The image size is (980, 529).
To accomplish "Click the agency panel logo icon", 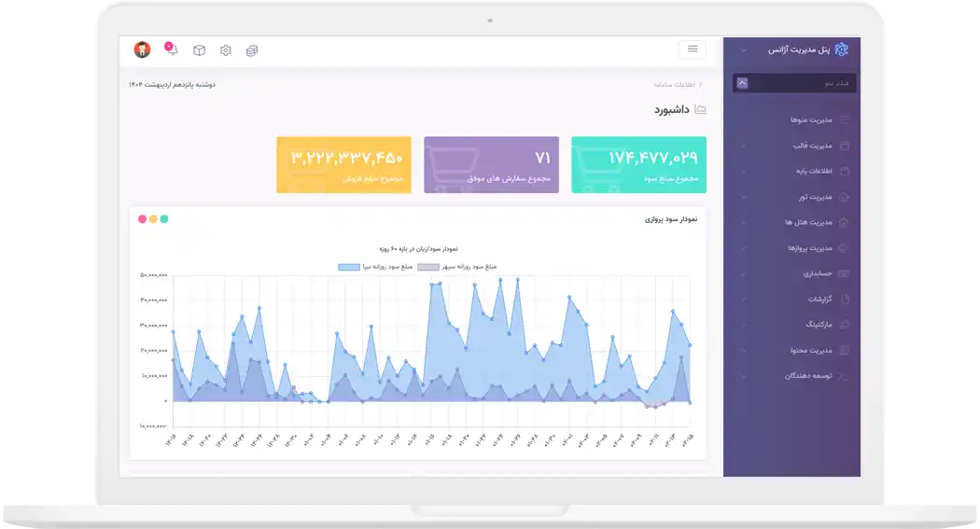I will click(x=842, y=49).
